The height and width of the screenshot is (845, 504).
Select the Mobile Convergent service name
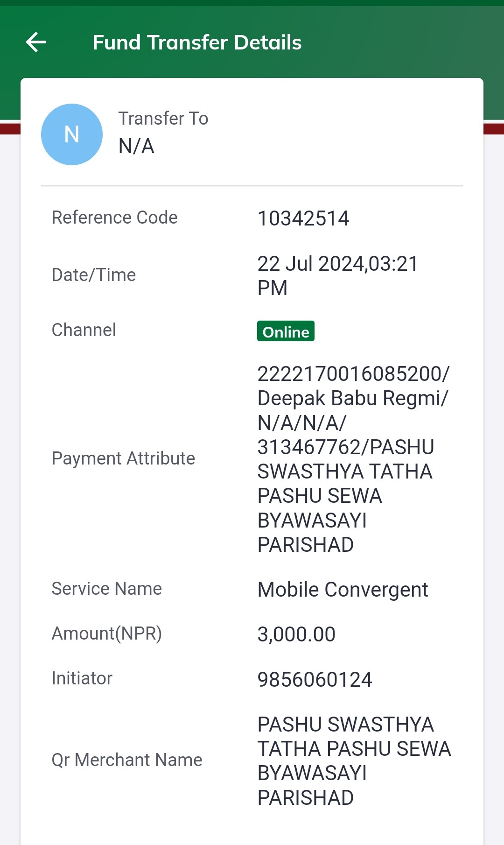(x=343, y=590)
